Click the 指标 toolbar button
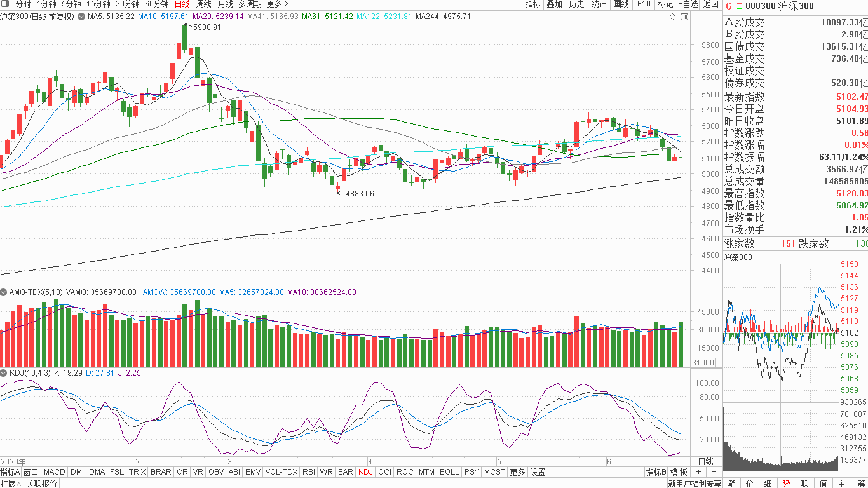Image resolution: width=868 pixels, height=488 pixels. [x=532, y=4]
